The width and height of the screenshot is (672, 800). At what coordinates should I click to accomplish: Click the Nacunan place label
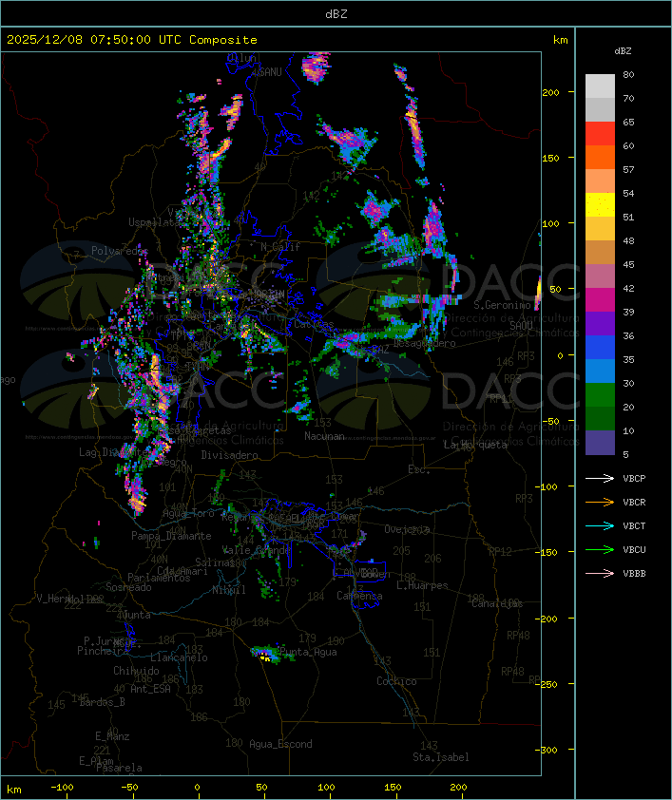coord(324,436)
